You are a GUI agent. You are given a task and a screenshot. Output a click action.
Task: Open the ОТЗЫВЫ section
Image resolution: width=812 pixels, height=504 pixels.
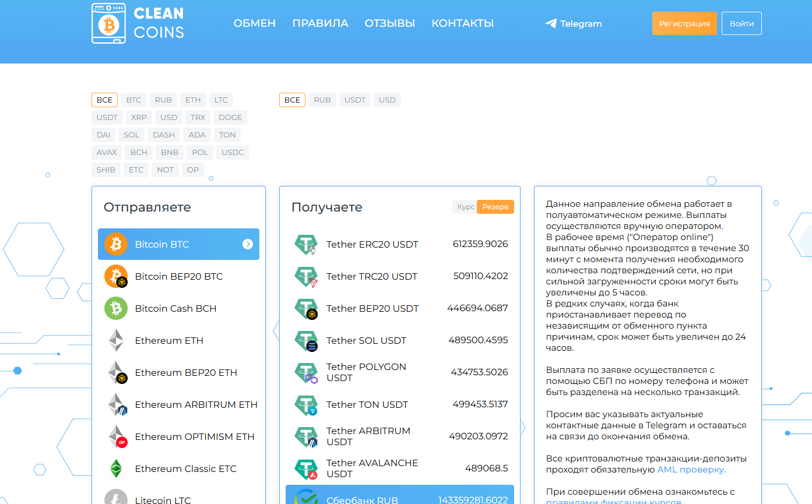(389, 23)
